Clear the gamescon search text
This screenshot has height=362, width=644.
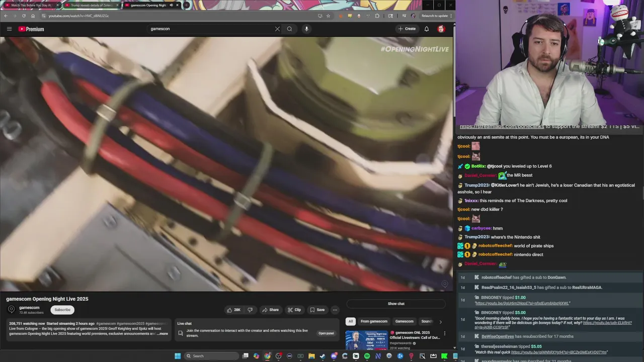(x=277, y=29)
